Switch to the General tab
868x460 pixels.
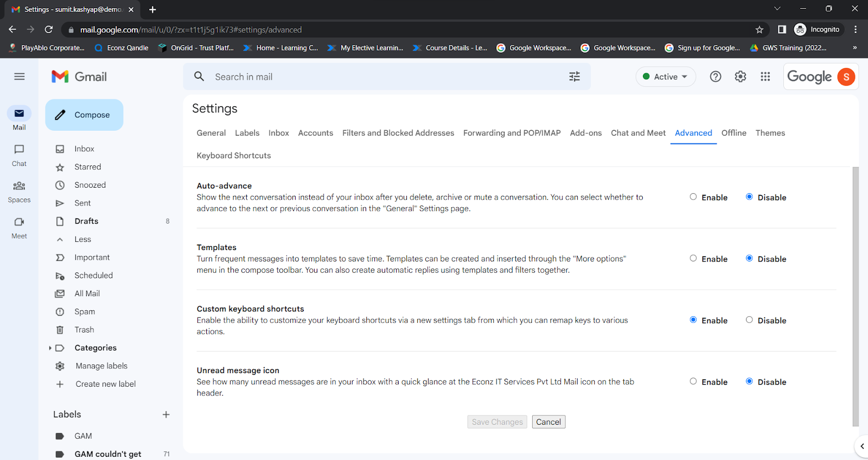pyautogui.click(x=211, y=133)
